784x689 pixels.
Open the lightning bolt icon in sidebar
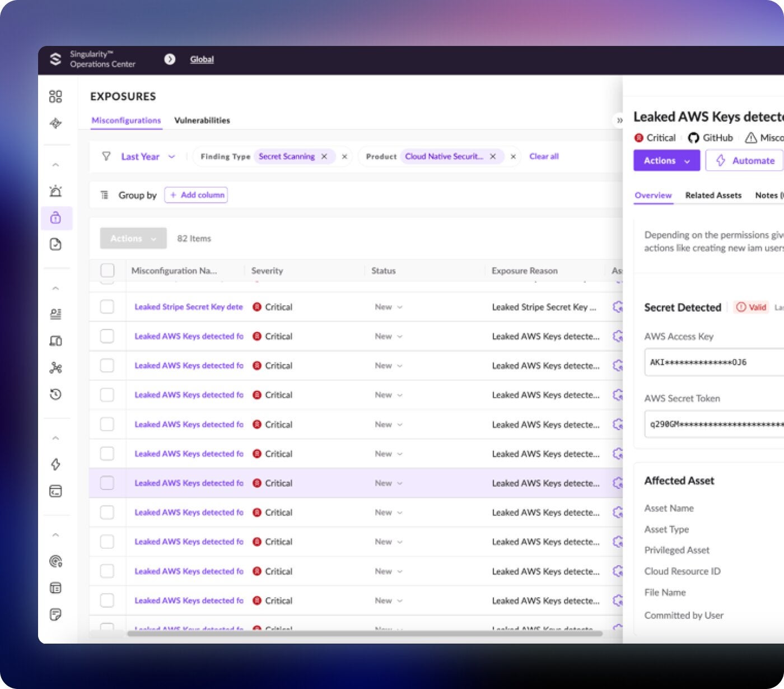click(55, 464)
